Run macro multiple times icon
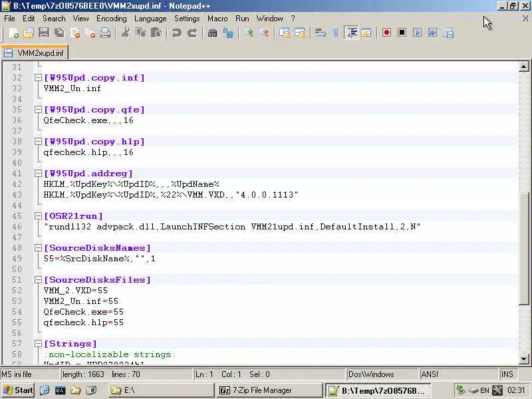The image size is (532, 399). click(x=433, y=33)
